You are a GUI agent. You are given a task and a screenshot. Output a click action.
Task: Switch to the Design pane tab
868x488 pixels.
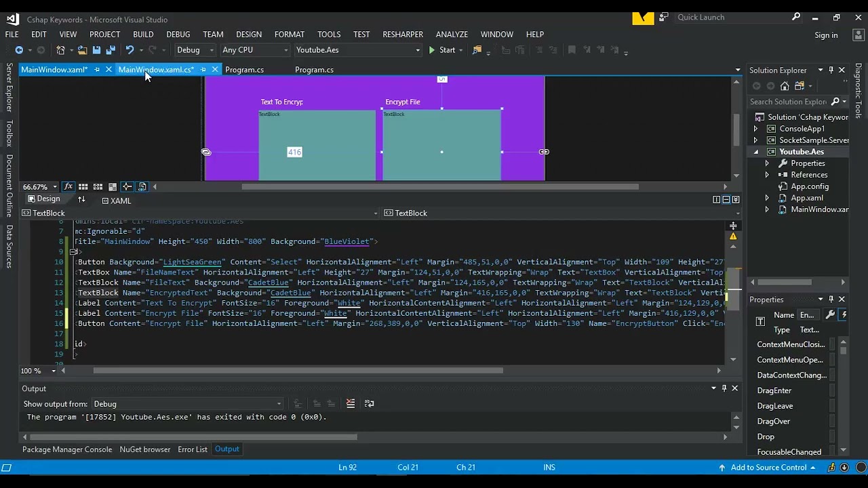(43, 199)
